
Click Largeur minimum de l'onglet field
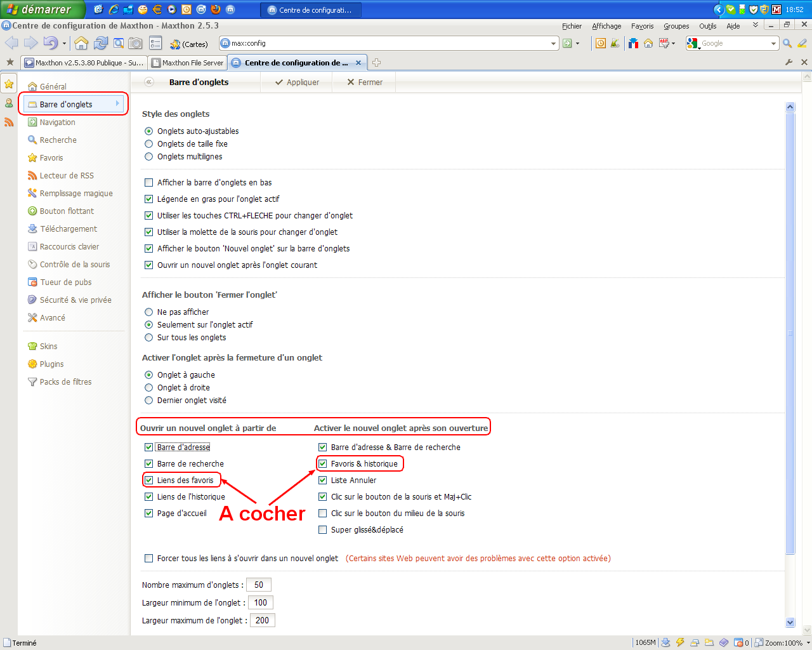pos(261,603)
